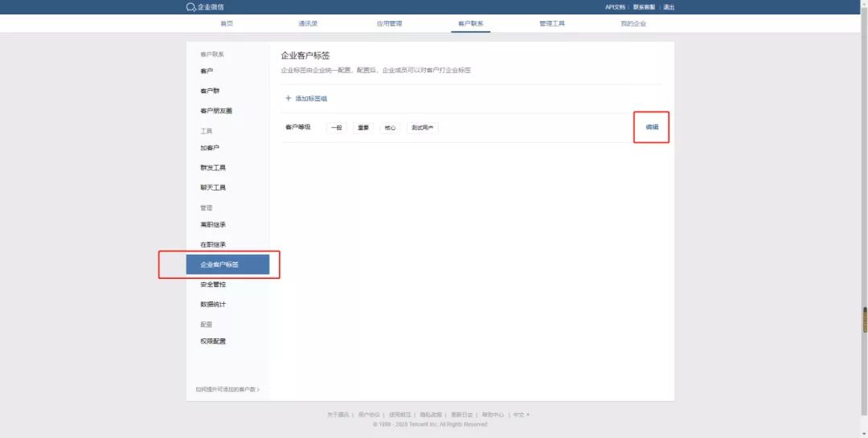Click 如何提升可添加的客户数 link

pyautogui.click(x=227, y=389)
